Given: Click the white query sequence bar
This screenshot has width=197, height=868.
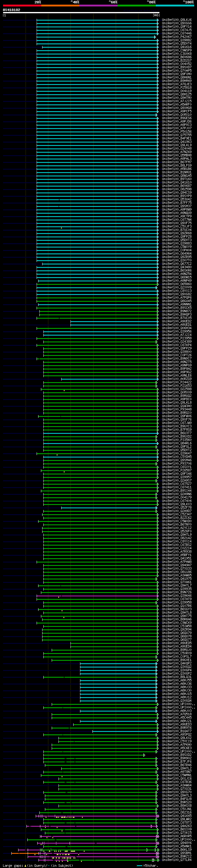Looking at the screenshot, I should pos(81,13).
